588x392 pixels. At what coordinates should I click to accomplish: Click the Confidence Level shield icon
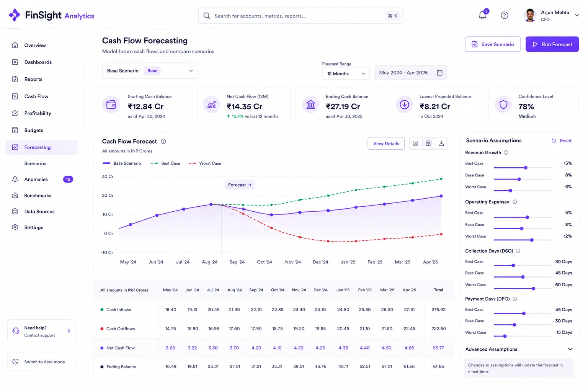pyautogui.click(x=503, y=105)
